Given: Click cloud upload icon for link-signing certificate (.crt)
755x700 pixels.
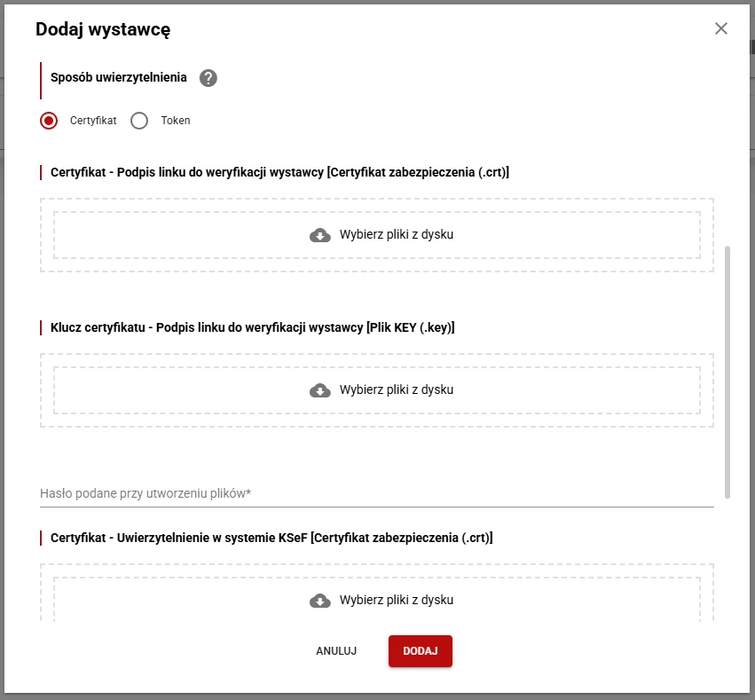Looking at the screenshot, I should (x=320, y=235).
